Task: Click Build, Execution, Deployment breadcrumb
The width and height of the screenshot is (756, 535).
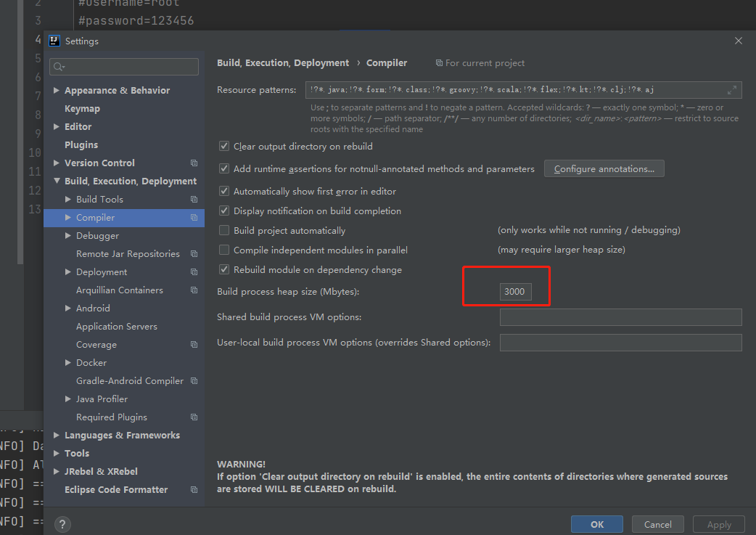Action: coord(283,62)
